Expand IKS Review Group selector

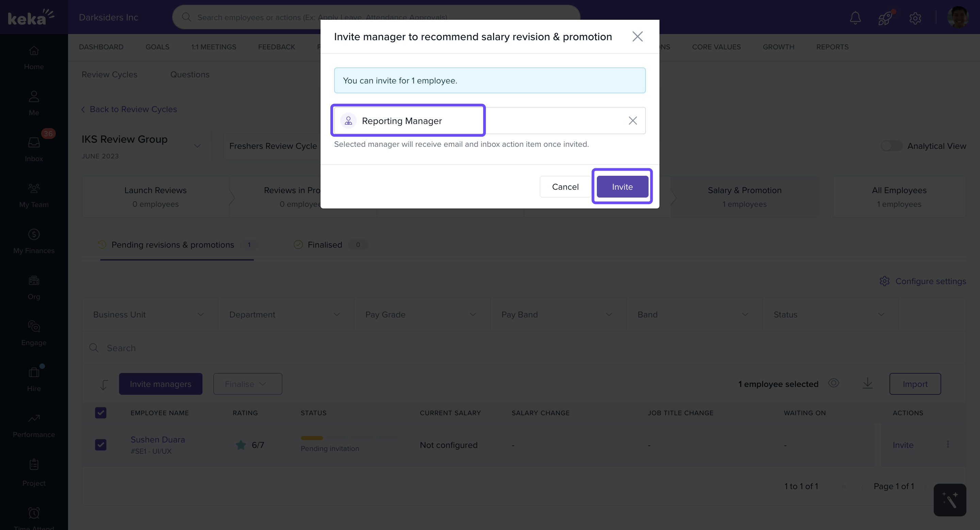click(197, 146)
